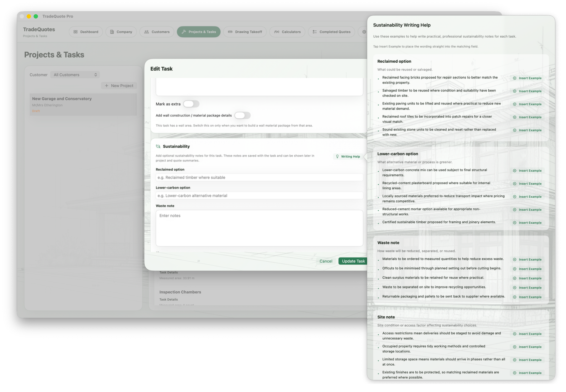Click the Reclaimed option input field
This screenshot has width=566, height=392.
click(259, 178)
